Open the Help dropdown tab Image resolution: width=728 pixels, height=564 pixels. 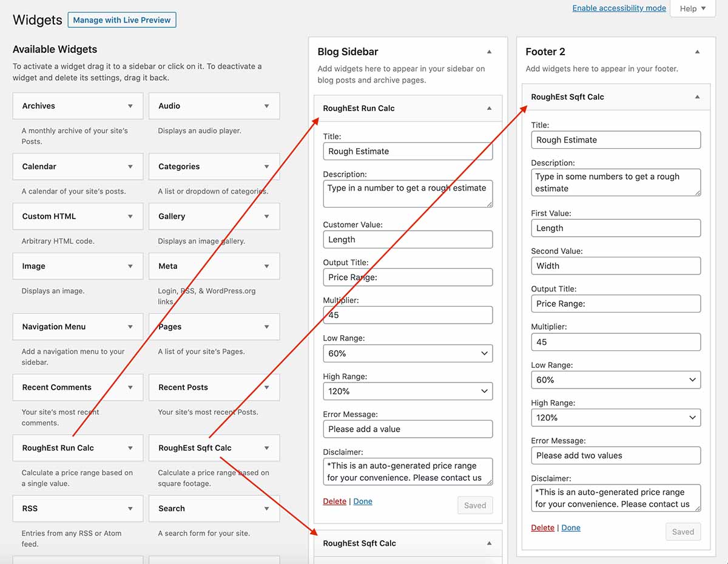(x=692, y=8)
